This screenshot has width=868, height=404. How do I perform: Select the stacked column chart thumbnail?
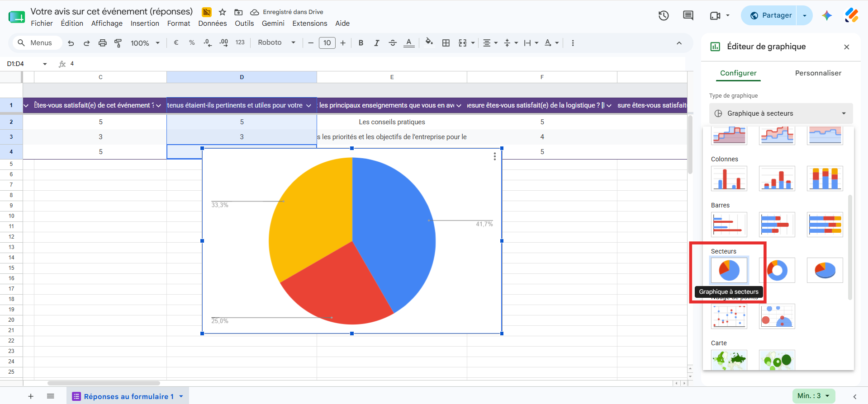tap(825, 179)
